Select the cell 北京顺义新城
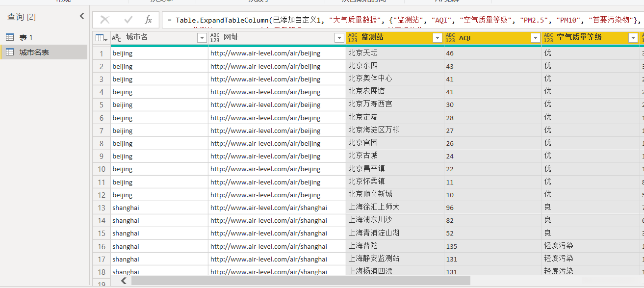The height and width of the screenshot is (288, 644). pyautogui.click(x=395, y=194)
